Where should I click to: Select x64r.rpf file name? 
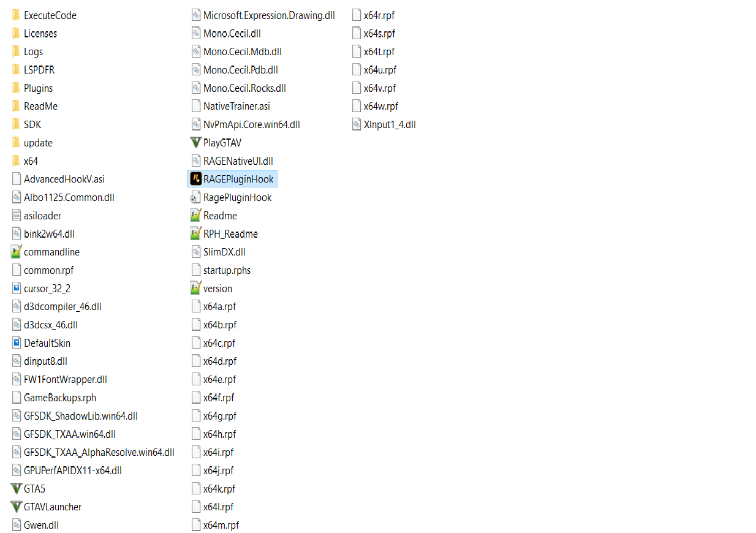[x=379, y=15]
